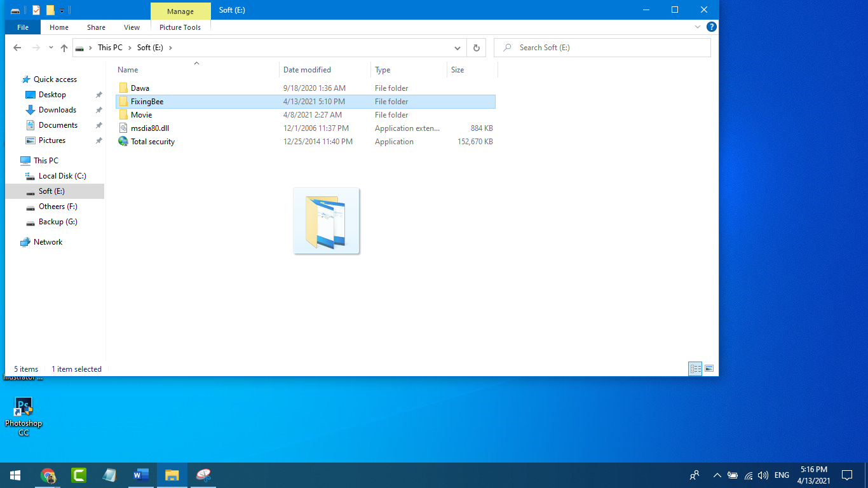This screenshot has width=868, height=488.
Task: Switch to Details view layout
Action: coord(695,369)
